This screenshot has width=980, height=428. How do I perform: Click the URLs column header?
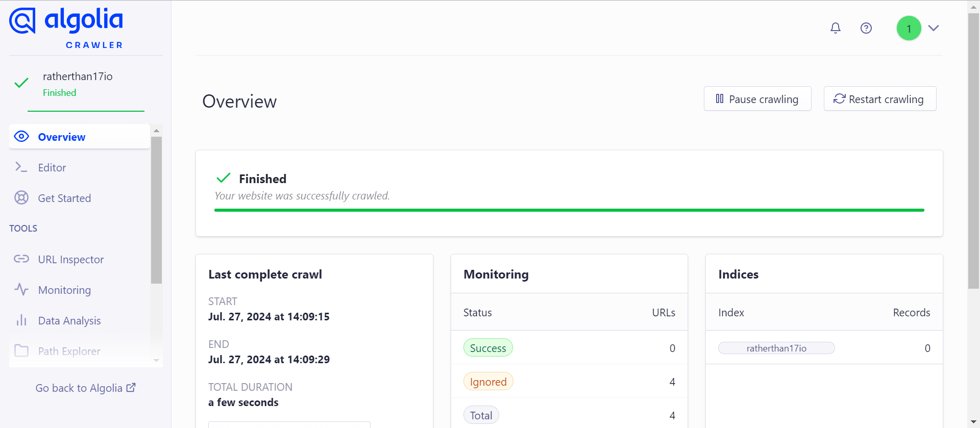point(664,312)
